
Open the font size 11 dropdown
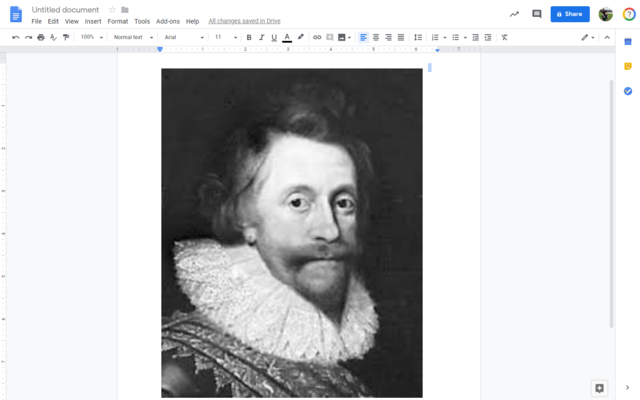tap(226, 37)
